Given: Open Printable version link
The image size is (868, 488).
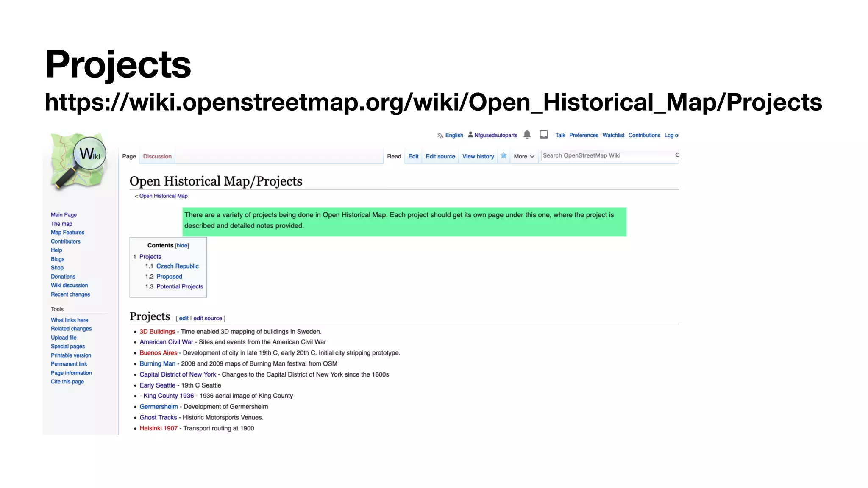Looking at the screenshot, I should pos(71,355).
